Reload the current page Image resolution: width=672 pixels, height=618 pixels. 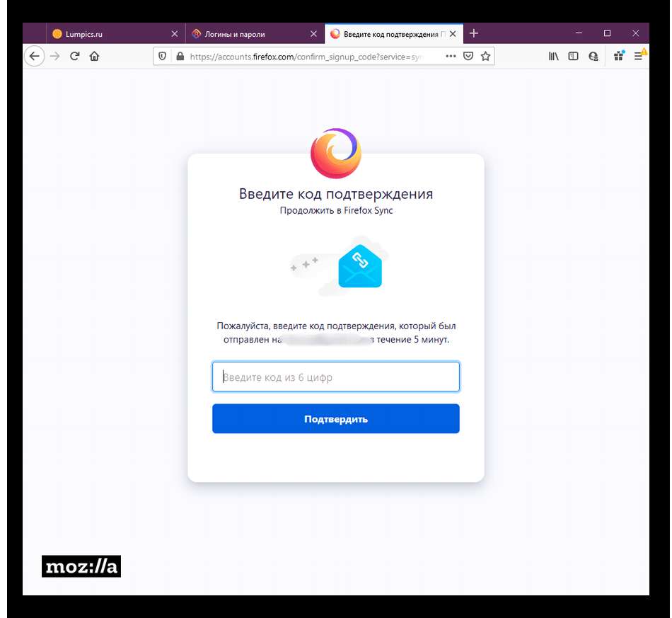point(74,56)
